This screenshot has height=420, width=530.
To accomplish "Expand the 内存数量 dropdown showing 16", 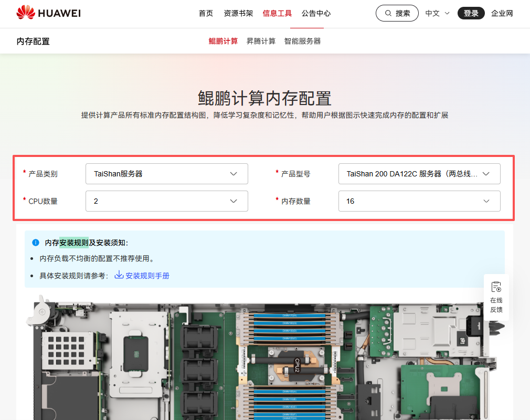I will tap(419, 201).
